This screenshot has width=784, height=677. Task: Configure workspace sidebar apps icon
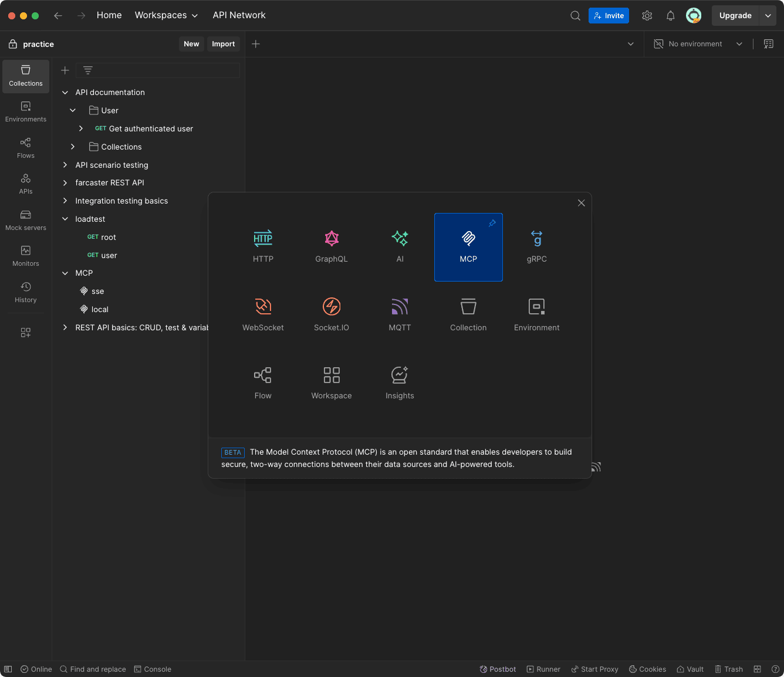tap(26, 333)
